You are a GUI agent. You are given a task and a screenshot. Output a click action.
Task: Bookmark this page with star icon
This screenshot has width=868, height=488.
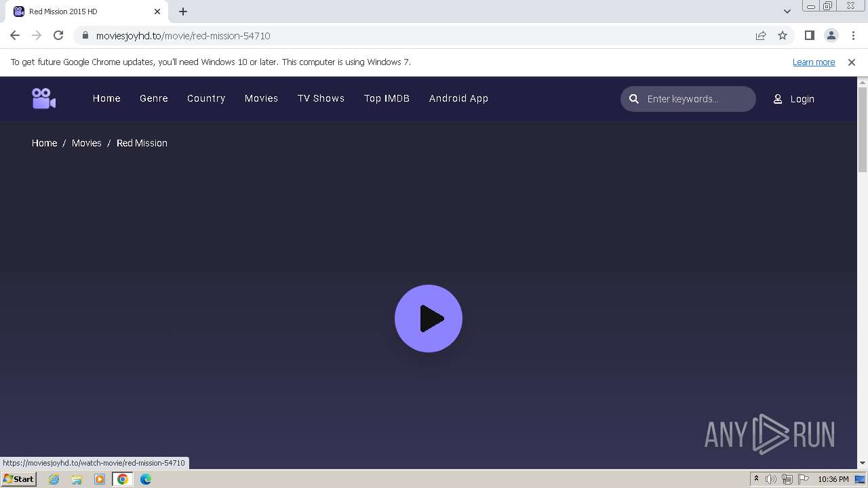[x=783, y=35]
